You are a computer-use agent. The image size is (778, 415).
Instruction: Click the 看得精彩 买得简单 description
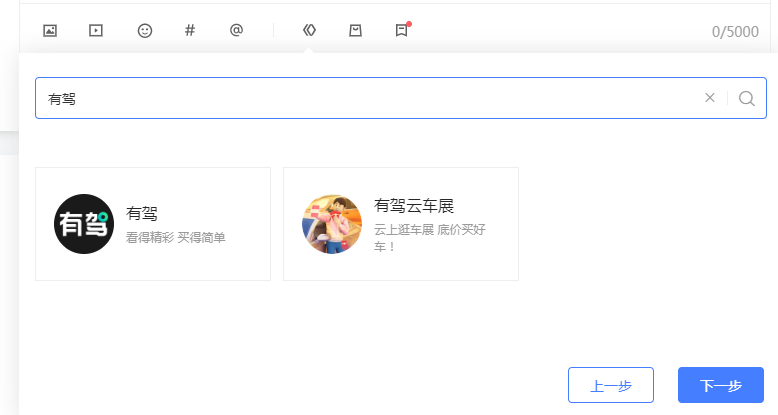tap(176, 237)
